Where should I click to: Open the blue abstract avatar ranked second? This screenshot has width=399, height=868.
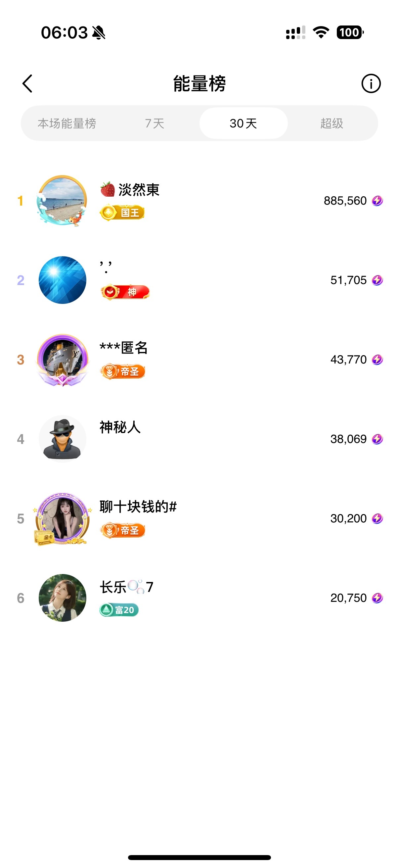(62, 280)
